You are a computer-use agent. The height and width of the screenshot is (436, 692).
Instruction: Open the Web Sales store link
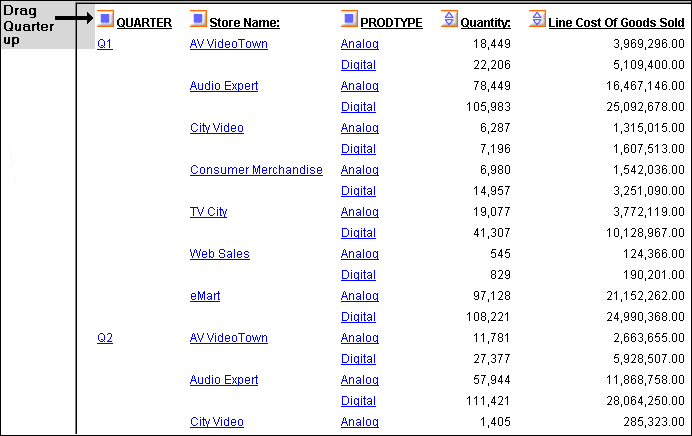coord(220,254)
